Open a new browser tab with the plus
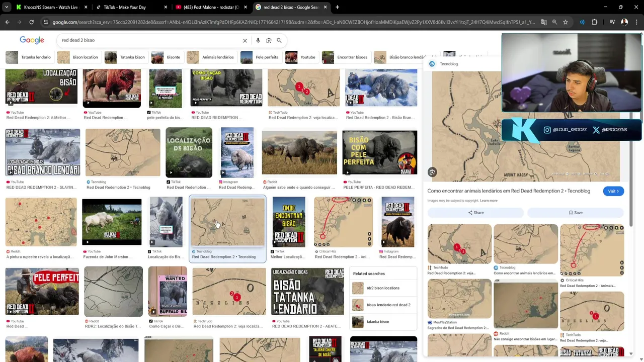This screenshot has height=362, width=644. [x=337, y=7]
